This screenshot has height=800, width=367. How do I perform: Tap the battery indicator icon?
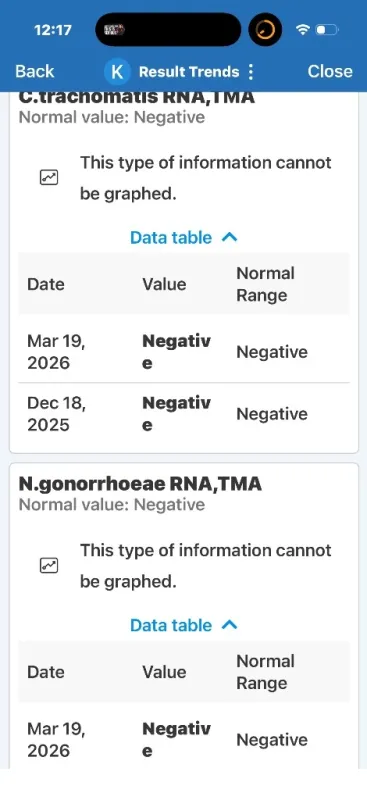327,30
